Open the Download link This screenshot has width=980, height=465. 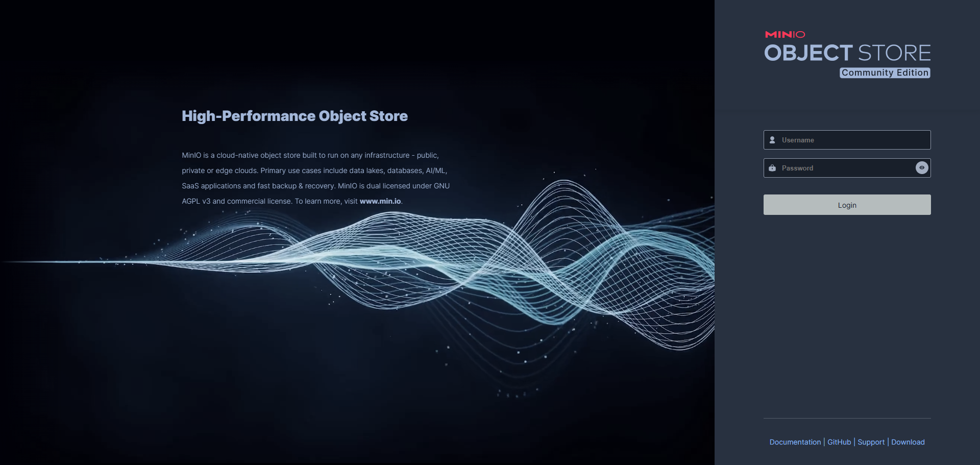click(x=908, y=442)
